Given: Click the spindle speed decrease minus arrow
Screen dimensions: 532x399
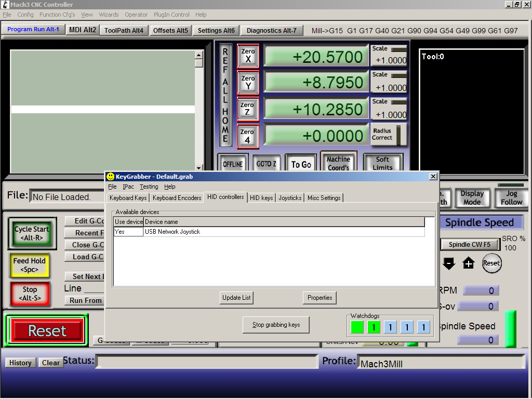Looking at the screenshot, I should pos(449,263).
